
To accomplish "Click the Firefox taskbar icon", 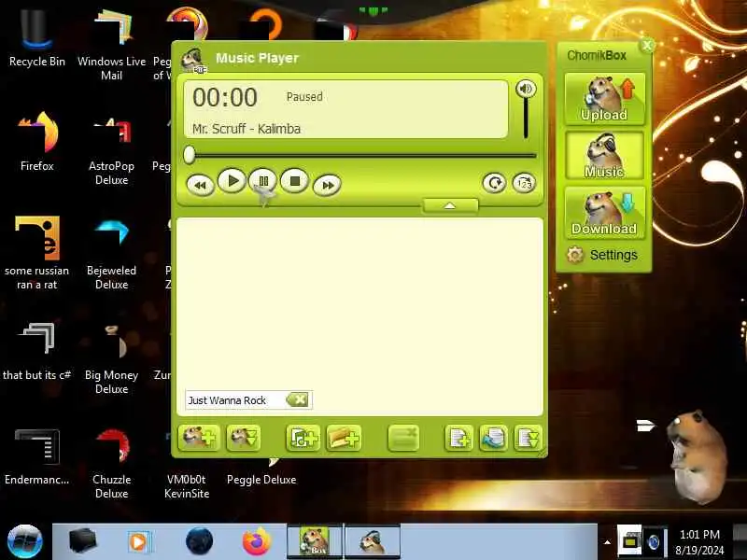I will [256, 542].
